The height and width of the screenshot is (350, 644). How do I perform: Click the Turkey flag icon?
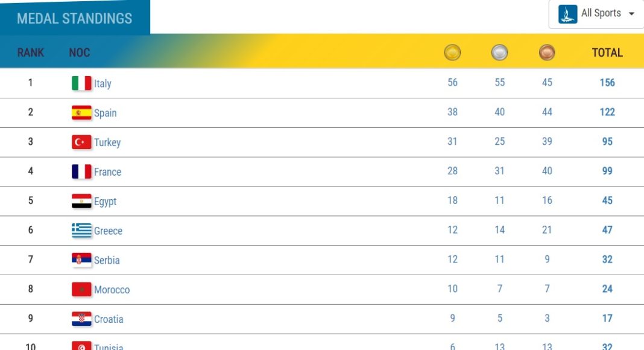coord(81,142)
